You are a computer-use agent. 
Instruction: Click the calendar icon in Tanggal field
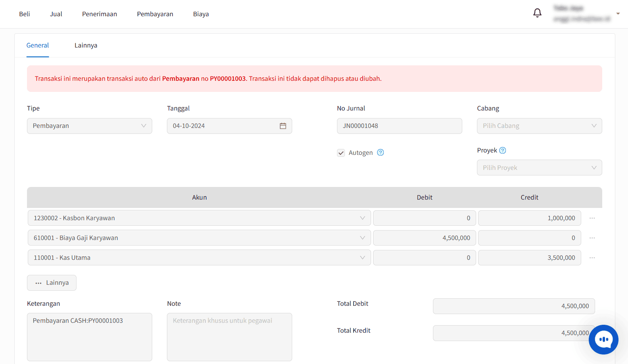(283, 126)
